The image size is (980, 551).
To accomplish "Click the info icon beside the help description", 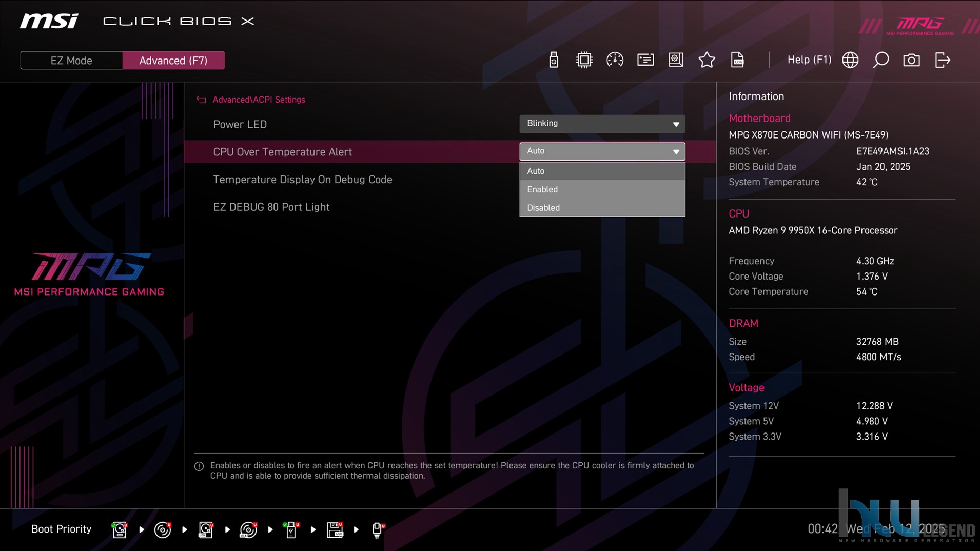I will click(199, 466).
